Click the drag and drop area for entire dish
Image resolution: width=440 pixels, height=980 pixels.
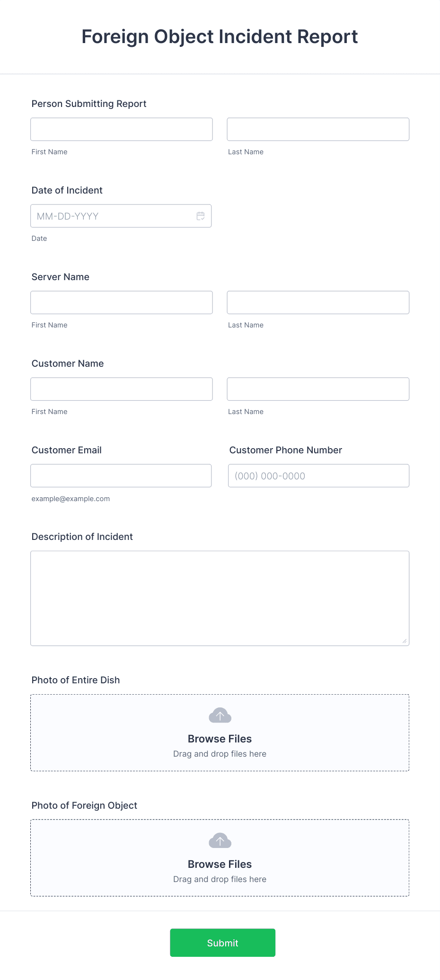tap(220, 753)
